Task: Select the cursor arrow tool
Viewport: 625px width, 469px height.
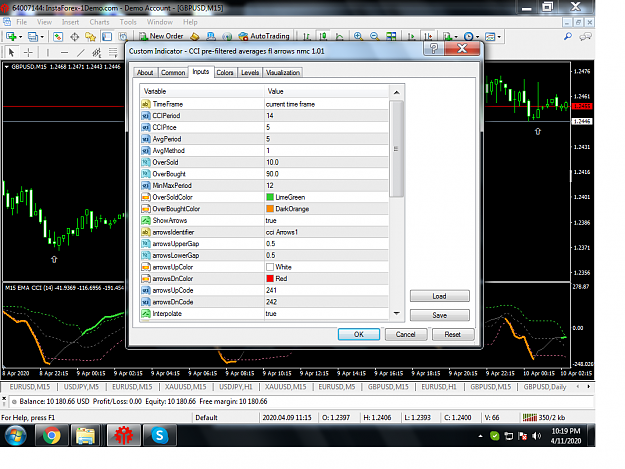Action: tap(11, 52)
